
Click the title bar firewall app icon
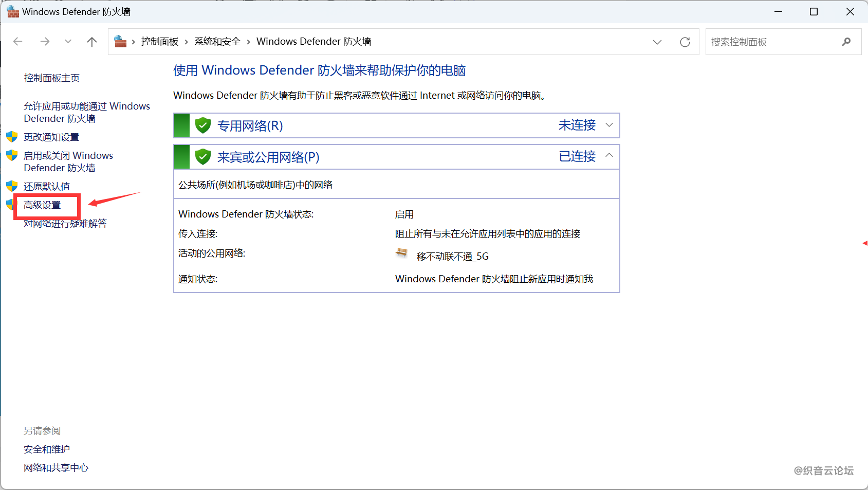pos(13,11)
